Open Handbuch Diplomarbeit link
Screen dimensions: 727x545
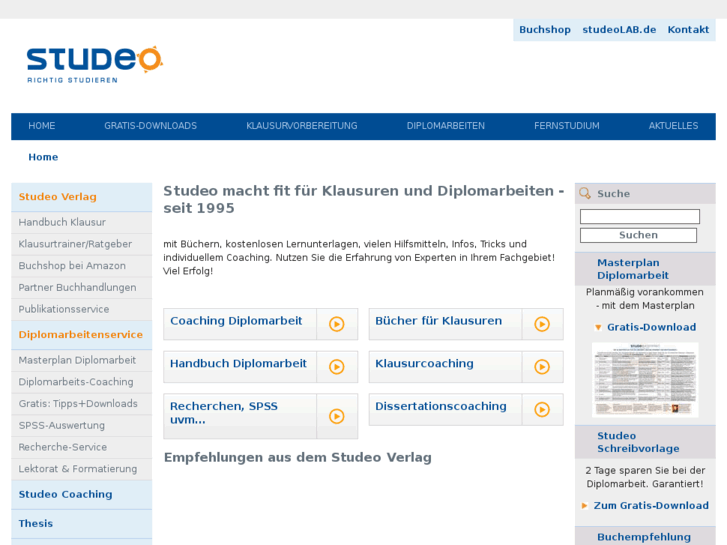click(238, 364)
